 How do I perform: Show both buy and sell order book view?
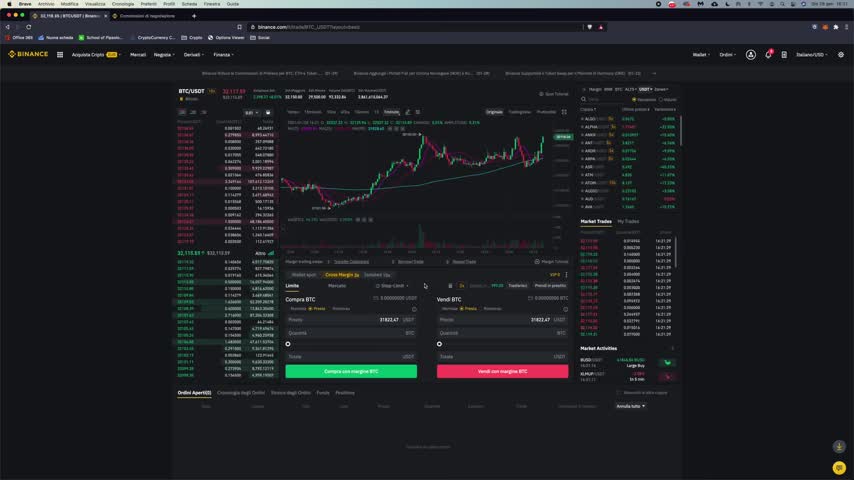(x=182, y=112)
